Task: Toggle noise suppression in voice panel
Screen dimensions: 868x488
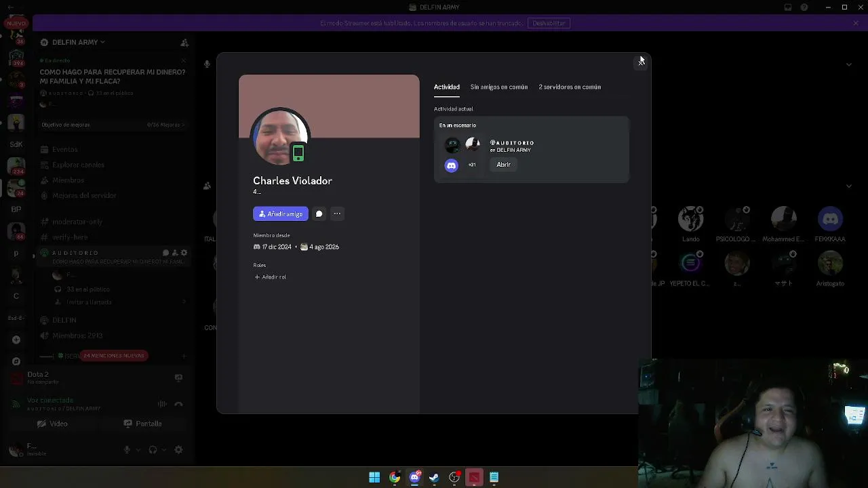Action: coord(162,404)
